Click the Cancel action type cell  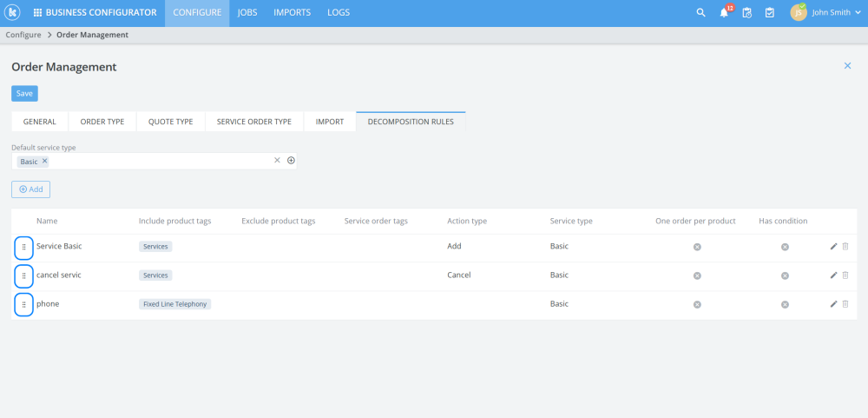point(459,275)
